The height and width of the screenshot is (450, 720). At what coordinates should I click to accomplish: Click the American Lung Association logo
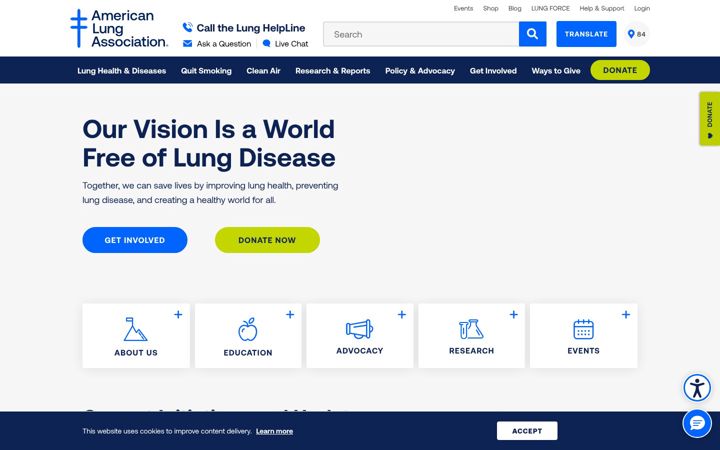[x=119, y=28]
